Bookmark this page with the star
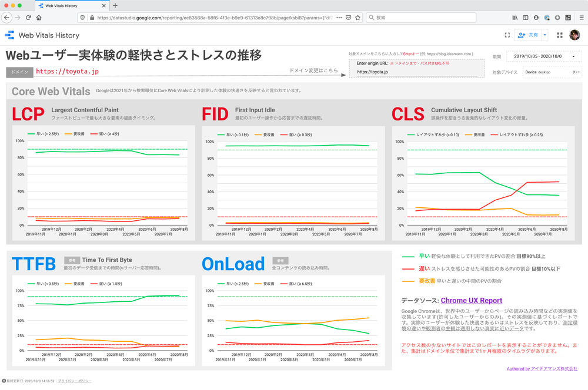Screen dimensions: 588x390 pyautogui.click(x=358, y=18)
